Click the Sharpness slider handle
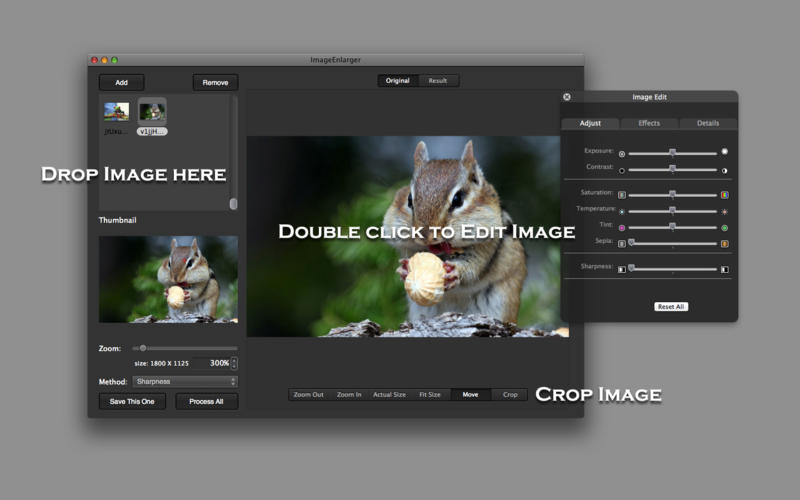 (x=632, y=268)
